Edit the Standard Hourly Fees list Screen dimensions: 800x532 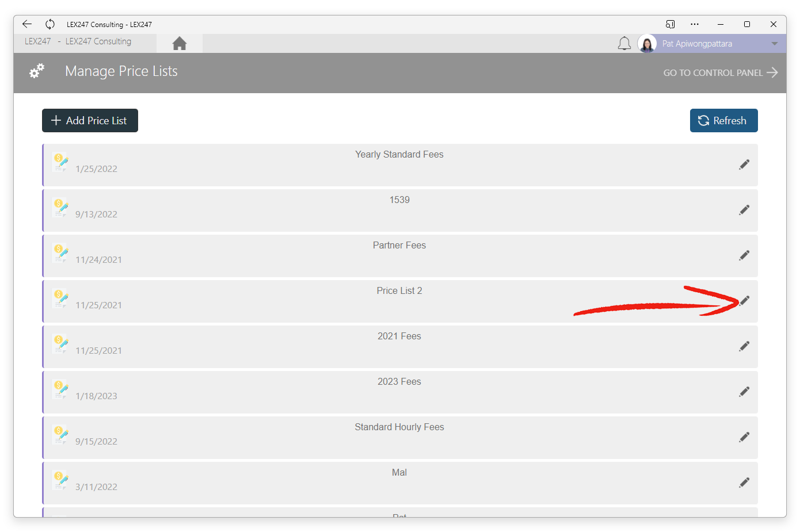[x=744, y=437]
